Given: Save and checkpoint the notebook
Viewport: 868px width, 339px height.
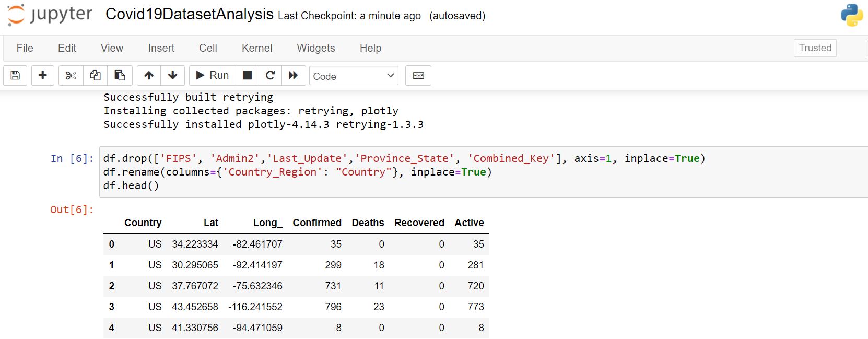Looking at the screenshot, I should [15, 76].
